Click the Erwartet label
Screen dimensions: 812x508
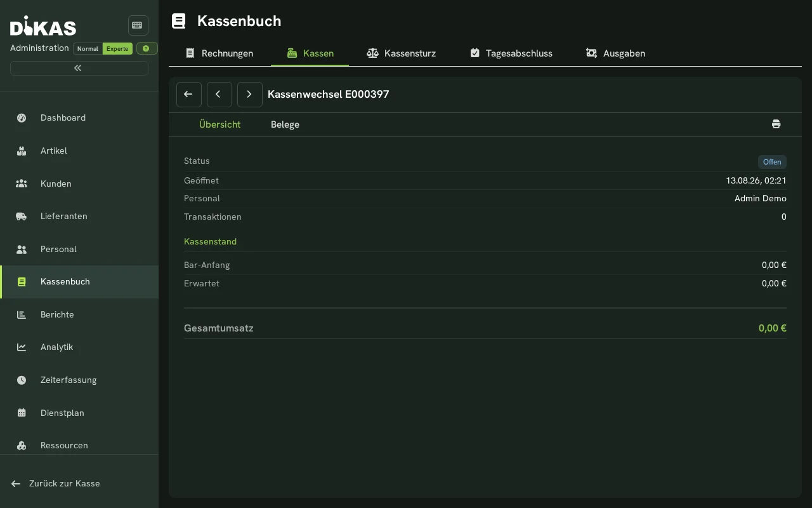point(202,283)
